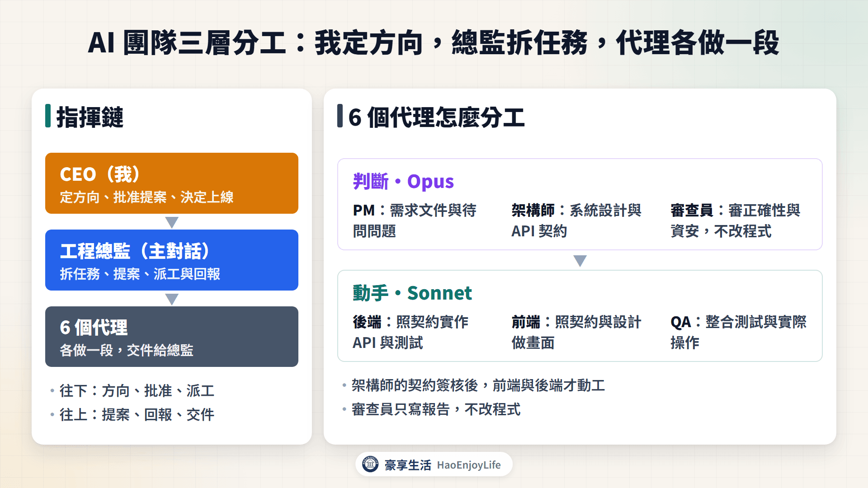Click the 定方向、批准提案、決定上線 subtitle
Viewport: 868px width, 488px height.
[146, 197]
